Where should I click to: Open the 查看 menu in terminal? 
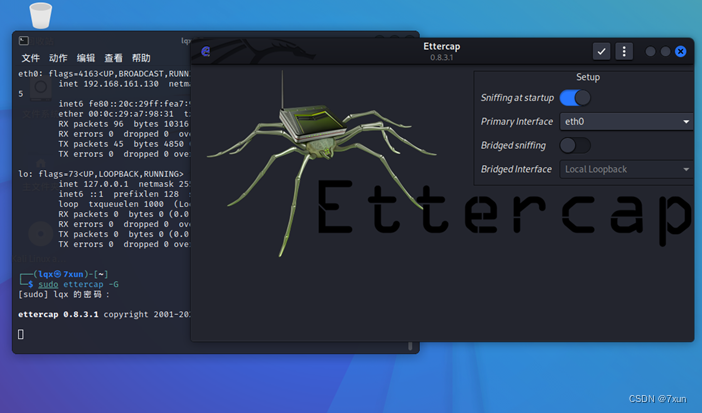click(113, 58)
